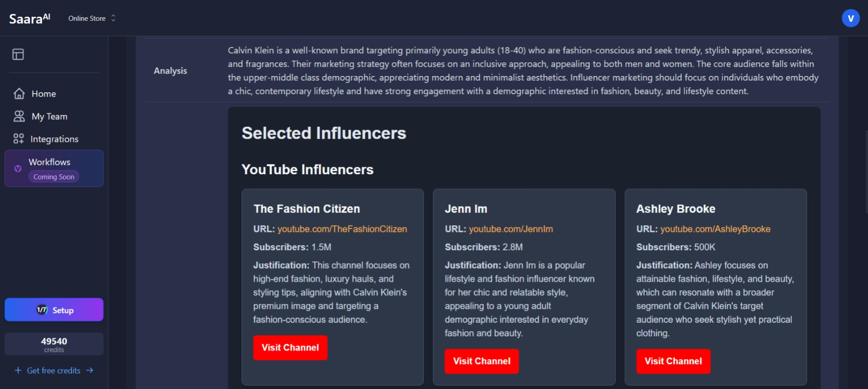Click the Jenn Im card title

(x=466, y=209)
